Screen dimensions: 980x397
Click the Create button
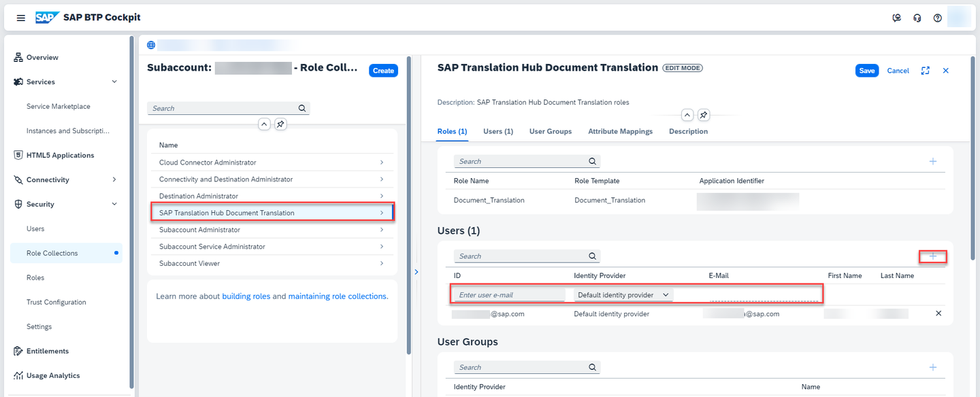[383, 71]
